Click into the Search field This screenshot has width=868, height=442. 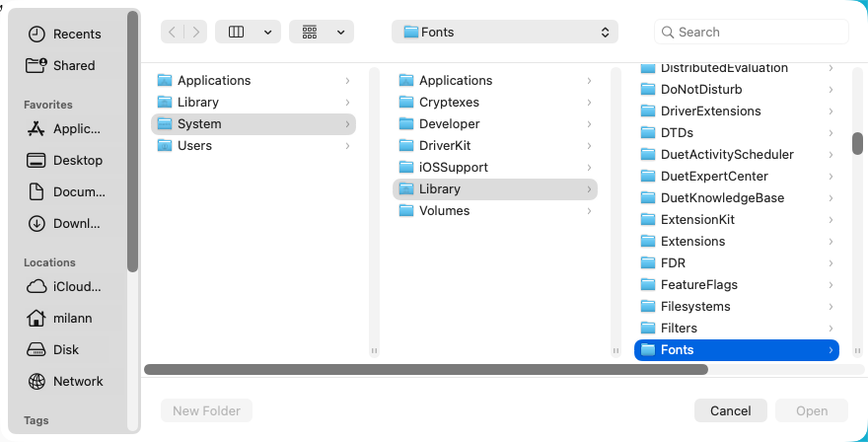752,33
